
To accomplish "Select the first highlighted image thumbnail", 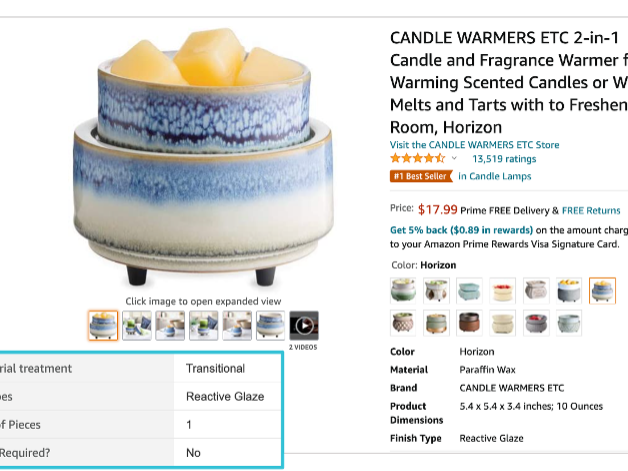I will pos(103,326).
